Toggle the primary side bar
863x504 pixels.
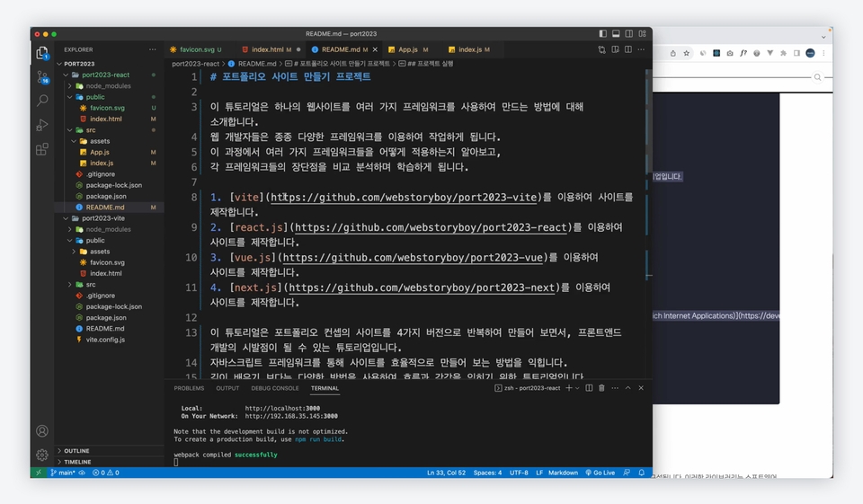coord(602,33)
